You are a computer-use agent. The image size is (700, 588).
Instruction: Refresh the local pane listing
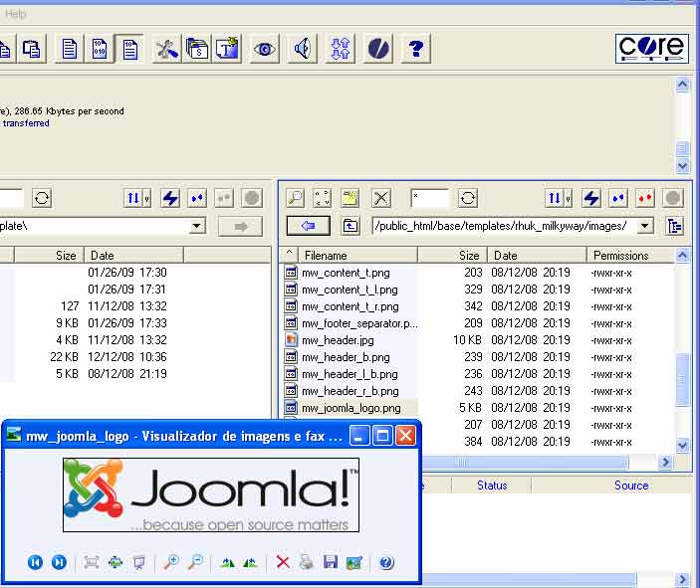coord(42,198)
